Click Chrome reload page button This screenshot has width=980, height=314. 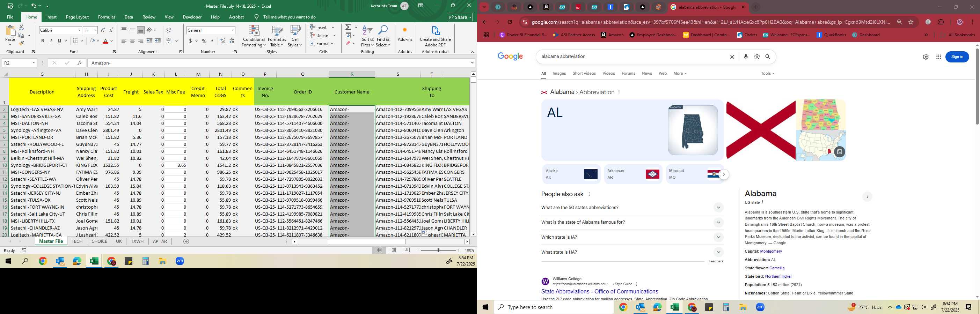510,22
